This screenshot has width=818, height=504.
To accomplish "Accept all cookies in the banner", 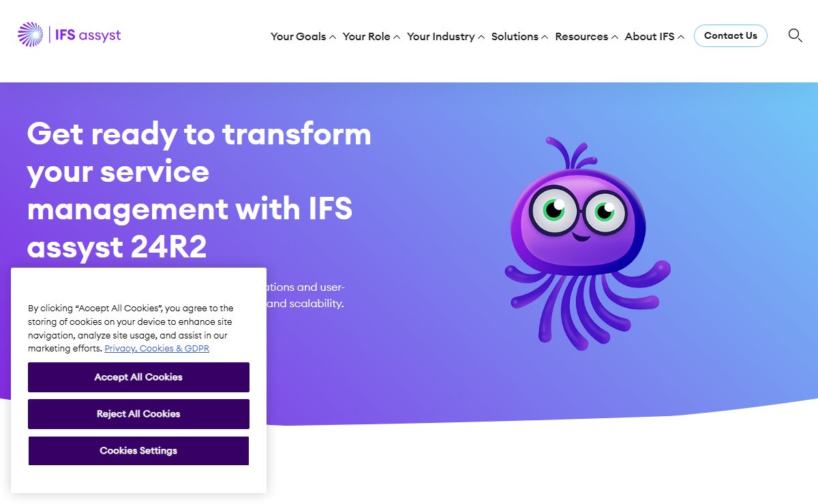I will coord(138,377).
